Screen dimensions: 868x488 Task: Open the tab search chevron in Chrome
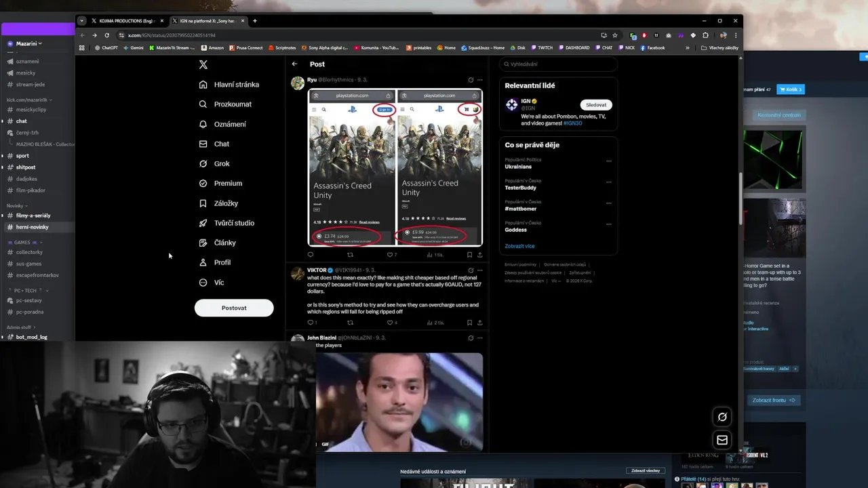[x=81, y=21]
